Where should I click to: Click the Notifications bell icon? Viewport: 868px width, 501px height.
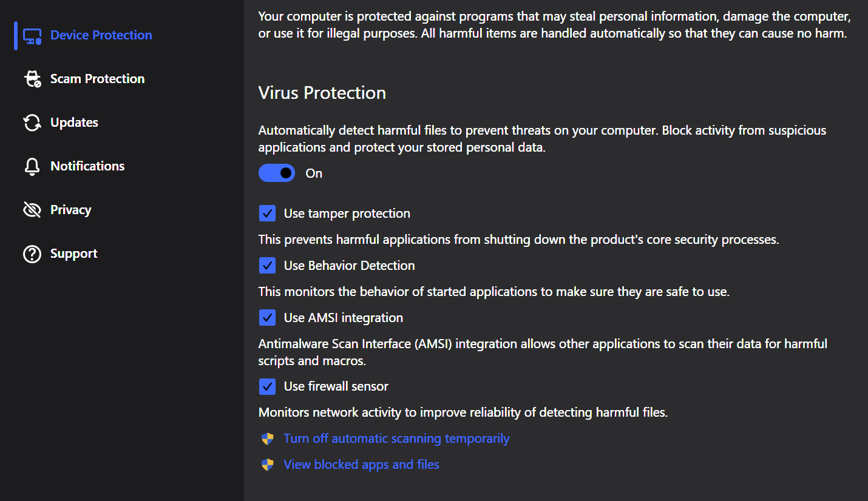32,167
